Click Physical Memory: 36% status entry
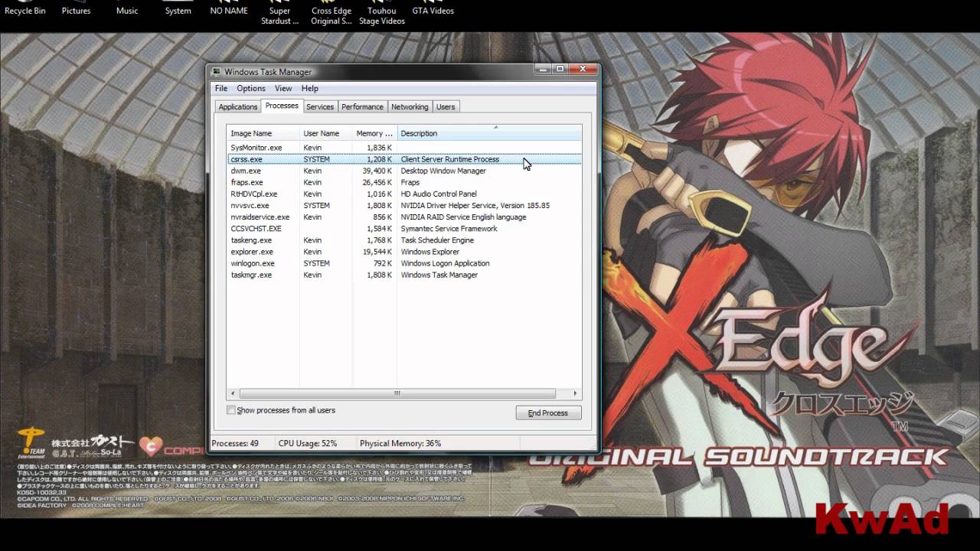Image resolution: width=980 pixels, height=551 pixels. point(400,443)
